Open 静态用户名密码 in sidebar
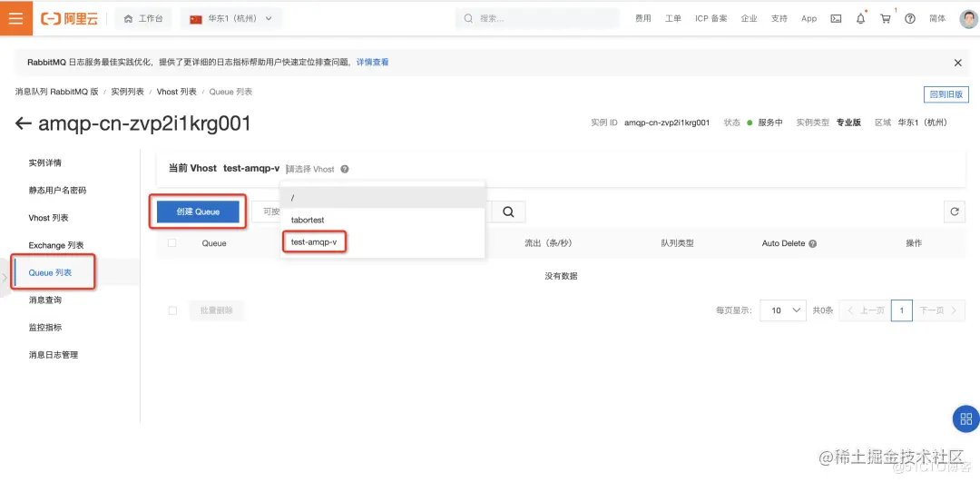This screenshot has width=980, height=482. click(57, 191)
